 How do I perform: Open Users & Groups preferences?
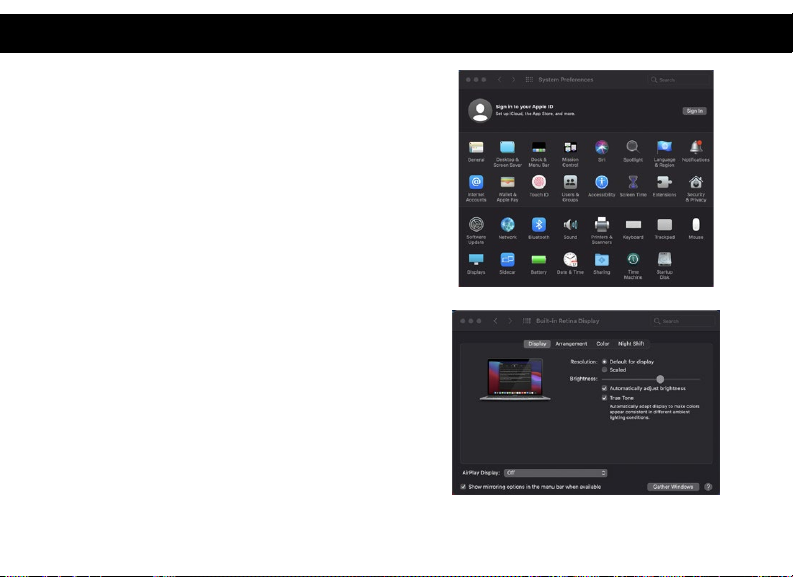click(570, 189)
